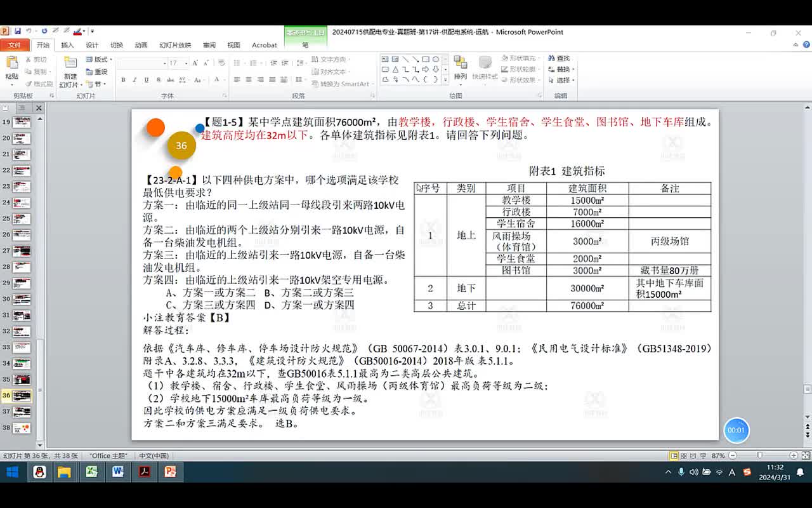
Task: Expand the Layout (版式) dropdown
Action: pos(109,60)
